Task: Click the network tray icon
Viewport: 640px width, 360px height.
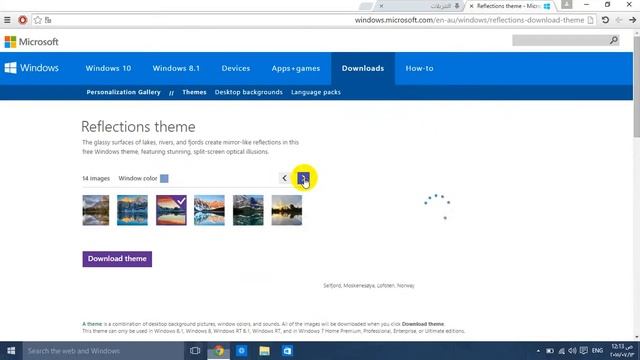Action: (562, 351)
